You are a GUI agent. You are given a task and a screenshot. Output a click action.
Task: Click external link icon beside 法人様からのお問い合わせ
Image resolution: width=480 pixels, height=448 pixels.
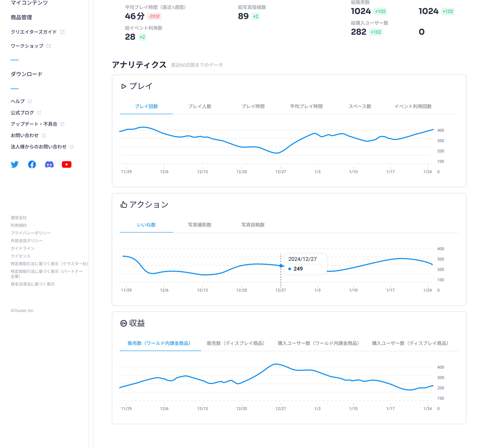[72, 147]
